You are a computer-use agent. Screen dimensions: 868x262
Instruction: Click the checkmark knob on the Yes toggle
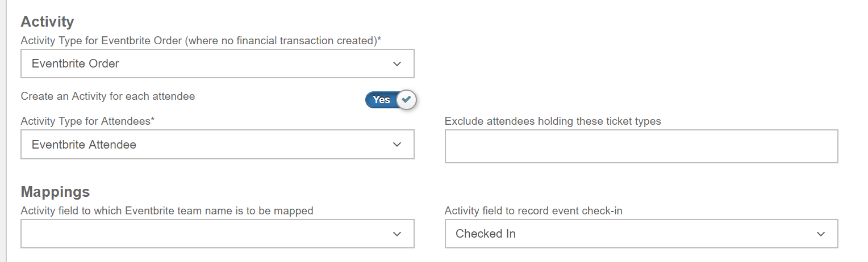(x=406, y=100)
